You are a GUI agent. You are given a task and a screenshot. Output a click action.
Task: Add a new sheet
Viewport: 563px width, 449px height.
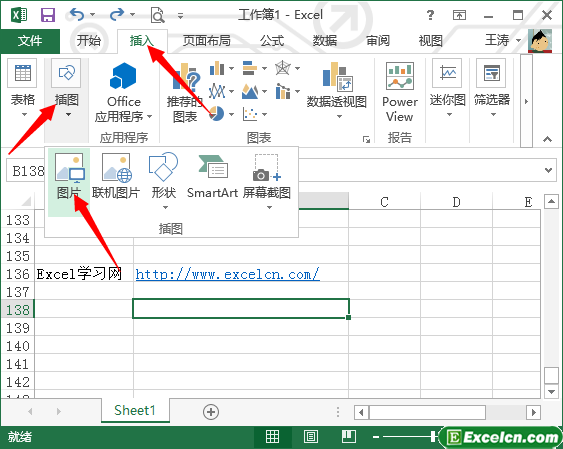211,412
